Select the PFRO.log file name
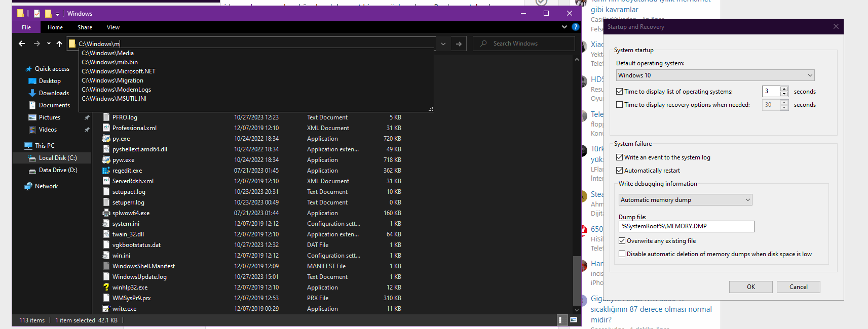868x329 pixels. [x=125, y=117]
